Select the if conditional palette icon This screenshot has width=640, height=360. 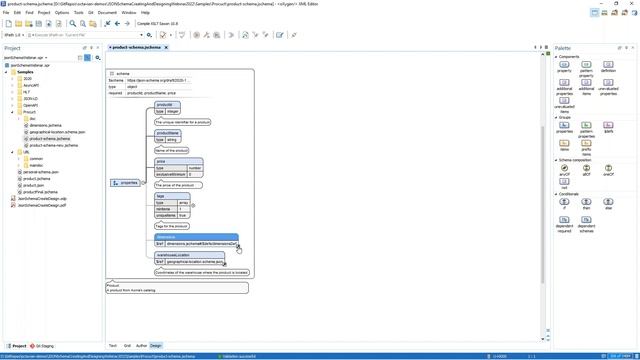click(x=564, y=204)
